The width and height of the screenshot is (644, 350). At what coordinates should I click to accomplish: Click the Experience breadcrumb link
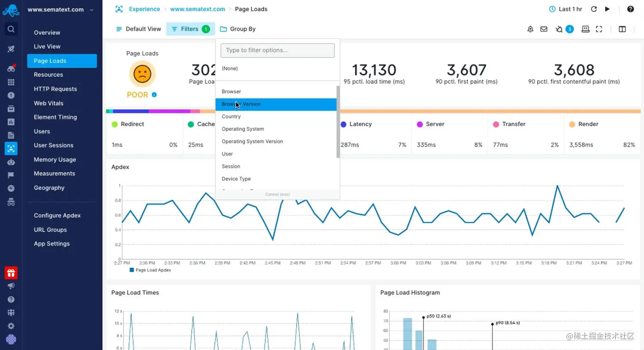pyautogui.click(x=144, y=9)
